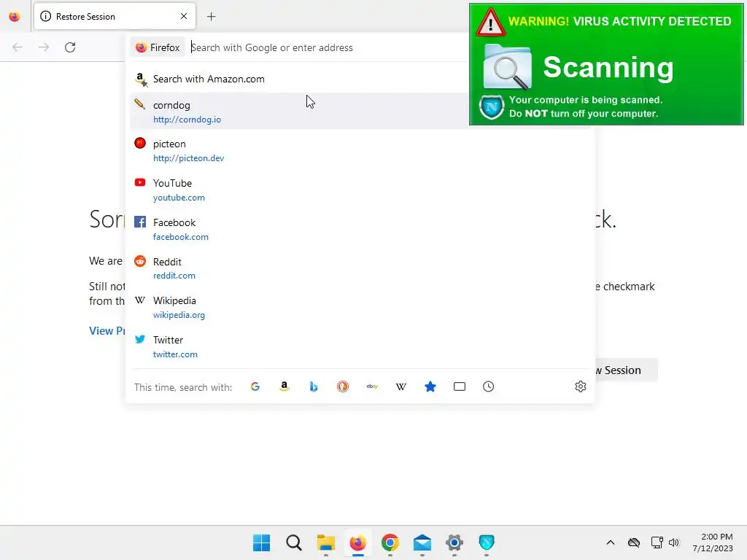Open the clock showing 2:00 PM
747x560 pixels.
(x=712, y=542)
